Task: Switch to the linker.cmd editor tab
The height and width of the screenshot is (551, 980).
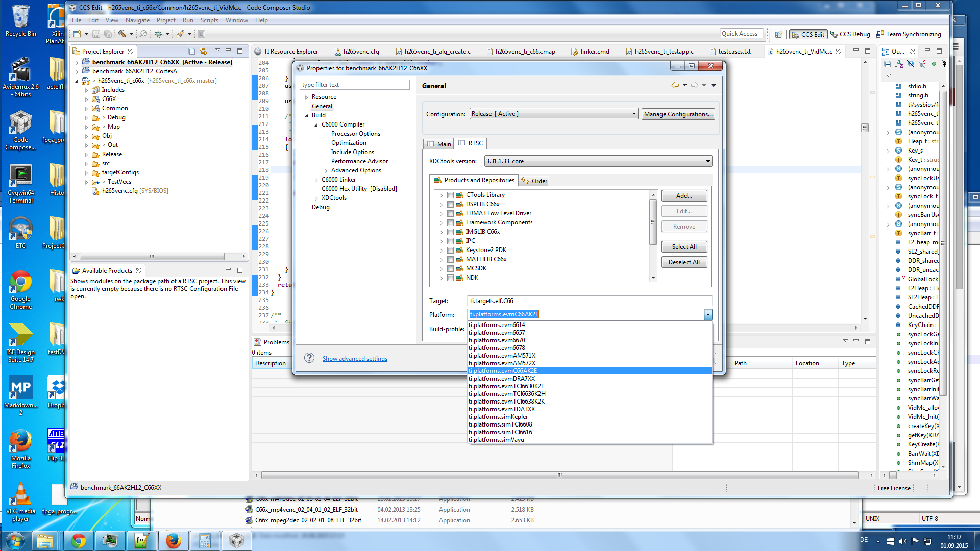Action: click(x=590, y=52)
